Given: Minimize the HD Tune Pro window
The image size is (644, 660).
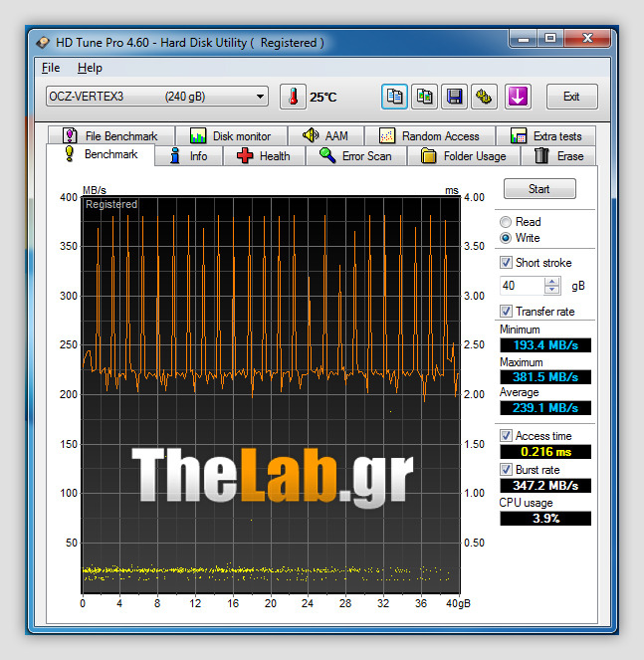Looking at the screenshot, I should pos(524,39).
